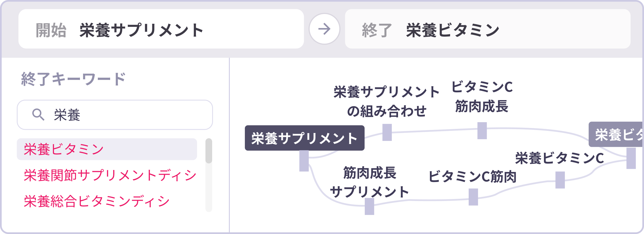The width and height of the screenshot is (644, 234).
Task: Click the 筋肉成長サプリメント node label
Action: 370,182
